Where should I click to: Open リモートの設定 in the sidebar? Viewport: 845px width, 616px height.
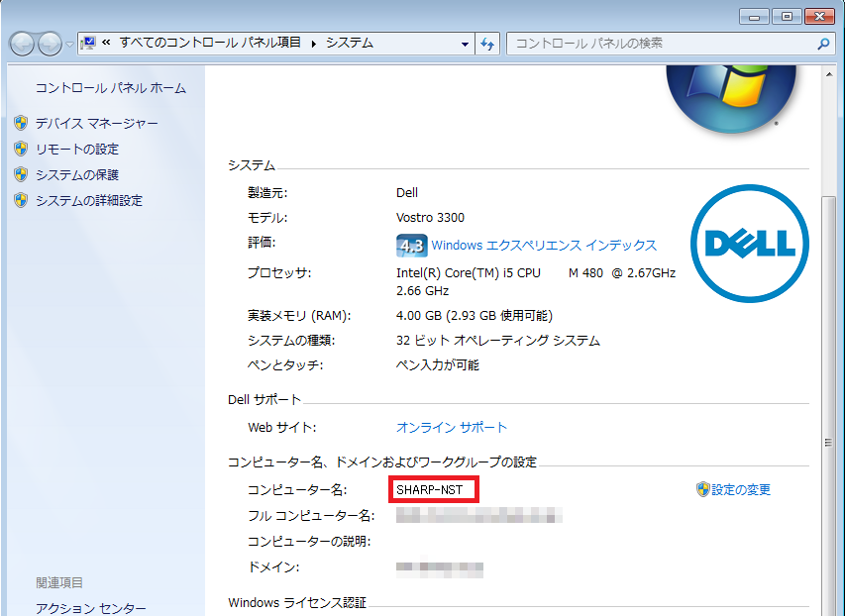click(77, 150)
